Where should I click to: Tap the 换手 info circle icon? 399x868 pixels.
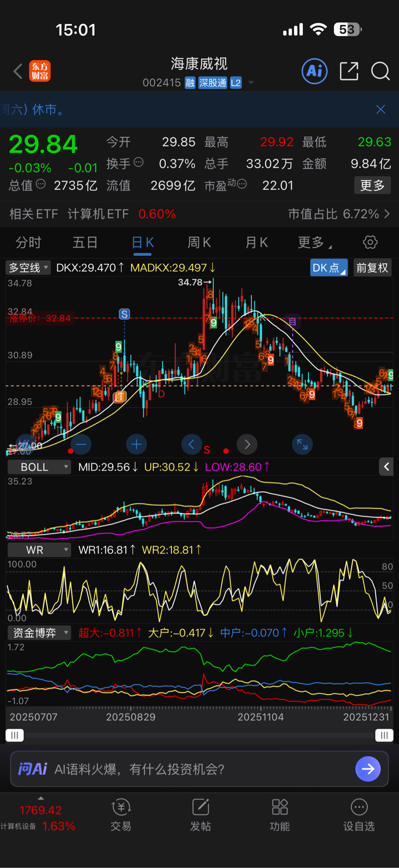point(139,162)
